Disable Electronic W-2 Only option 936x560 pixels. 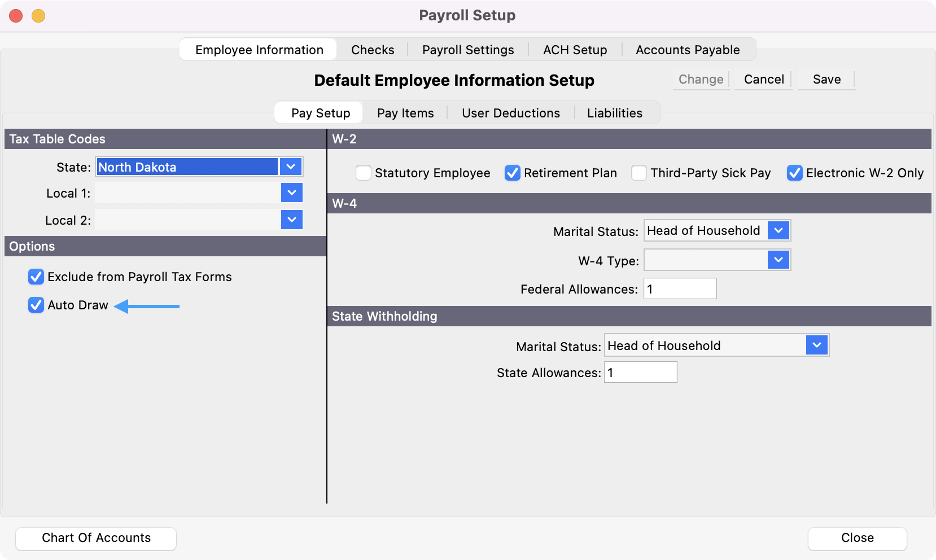coord(795,173)
